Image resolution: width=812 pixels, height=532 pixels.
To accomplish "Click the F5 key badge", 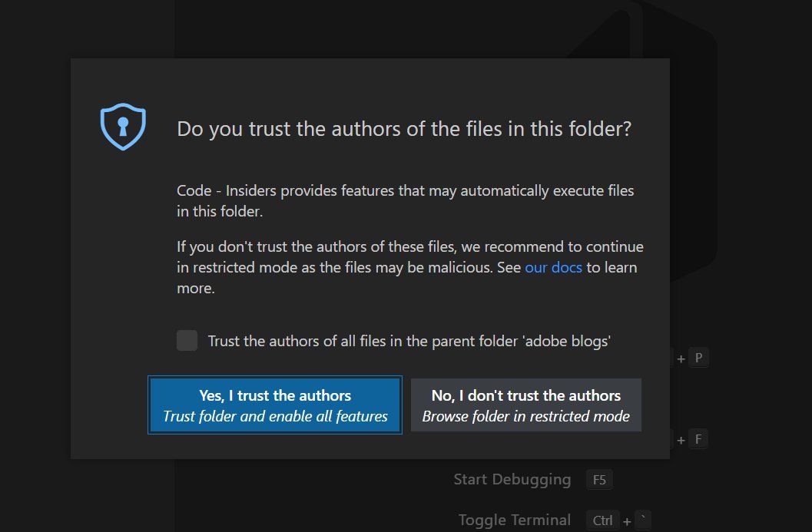I will 599,481.
